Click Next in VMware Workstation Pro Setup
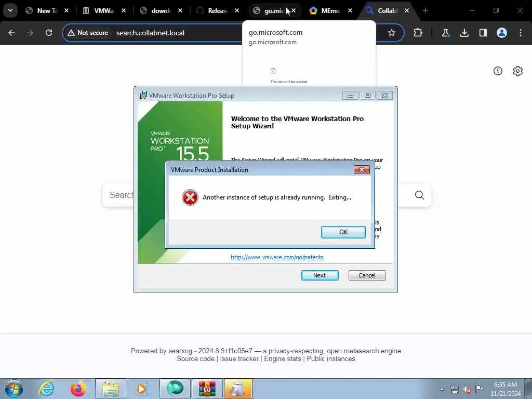 tap(320, 275)
